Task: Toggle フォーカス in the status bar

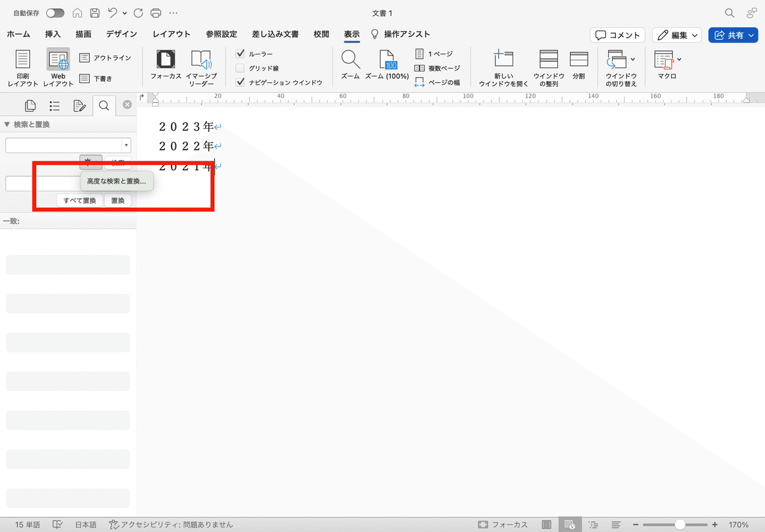Action: click(503, 524)
